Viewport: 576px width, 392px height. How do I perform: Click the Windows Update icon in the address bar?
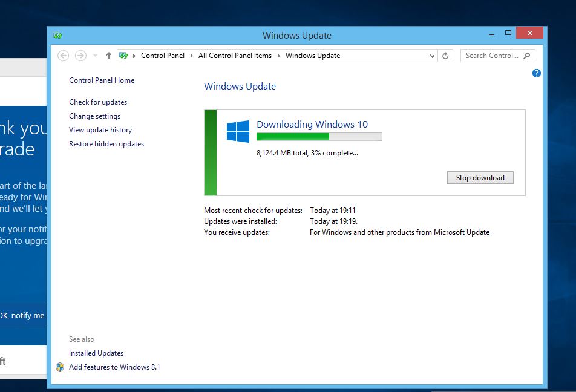123,55
